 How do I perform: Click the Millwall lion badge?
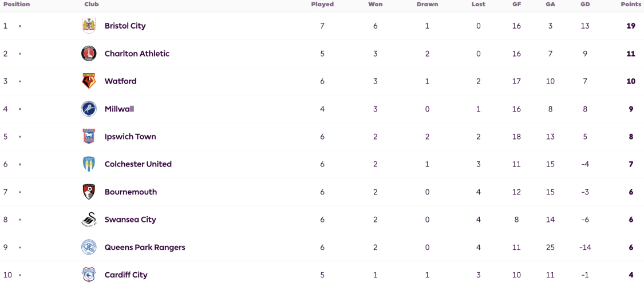point(88,109)
